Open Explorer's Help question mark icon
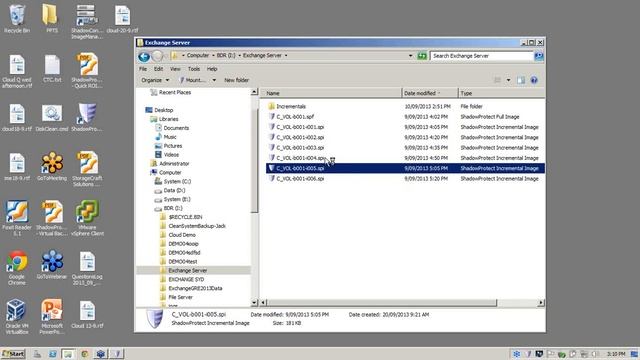640x360 pixels. 534,80
